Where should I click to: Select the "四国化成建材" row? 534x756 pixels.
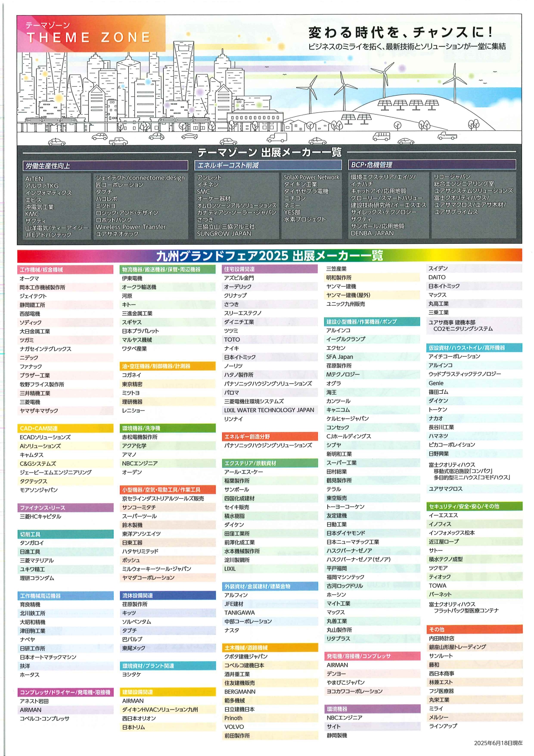click(x=270, y=498)
